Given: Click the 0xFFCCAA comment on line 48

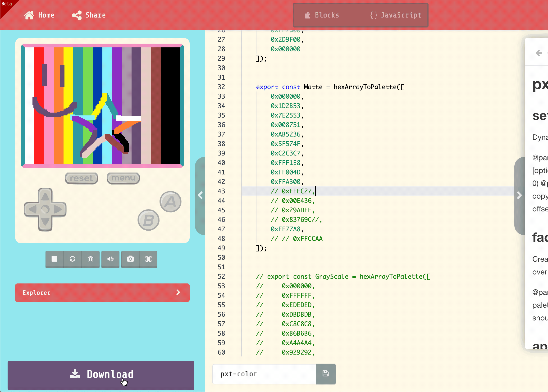Looking at the screenshot, I should tap(297, 238).
